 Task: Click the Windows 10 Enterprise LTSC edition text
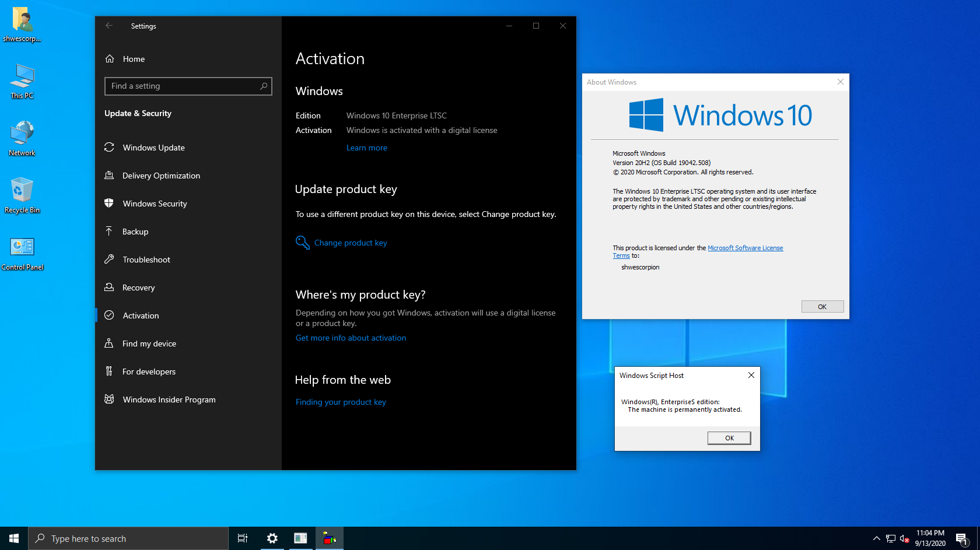coord(397,115)
